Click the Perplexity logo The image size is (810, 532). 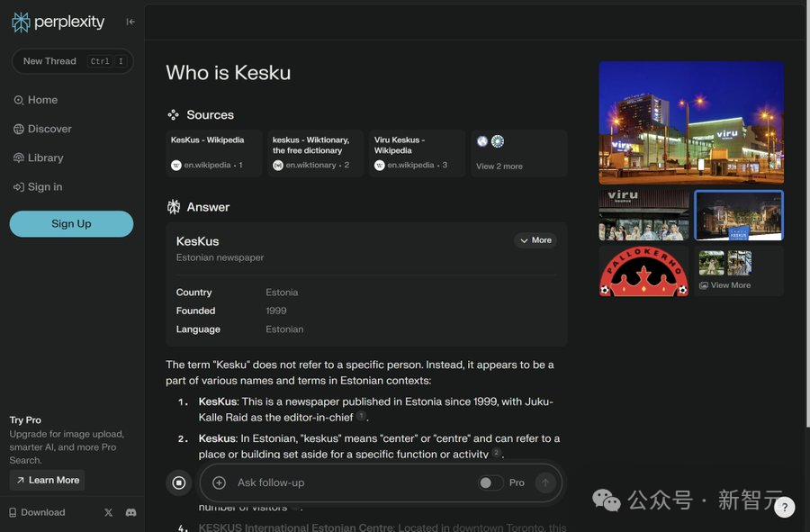pos(58,22)
